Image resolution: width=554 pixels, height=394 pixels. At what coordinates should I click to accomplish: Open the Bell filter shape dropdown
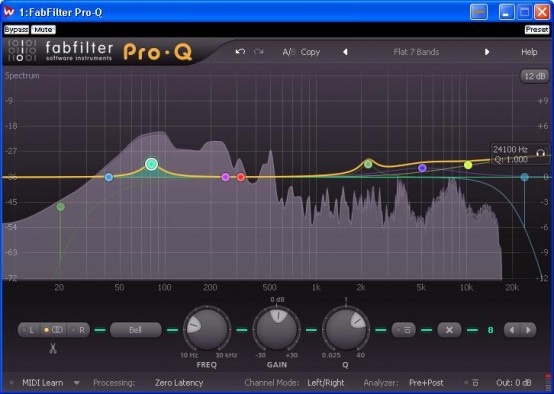click(136, 330)
